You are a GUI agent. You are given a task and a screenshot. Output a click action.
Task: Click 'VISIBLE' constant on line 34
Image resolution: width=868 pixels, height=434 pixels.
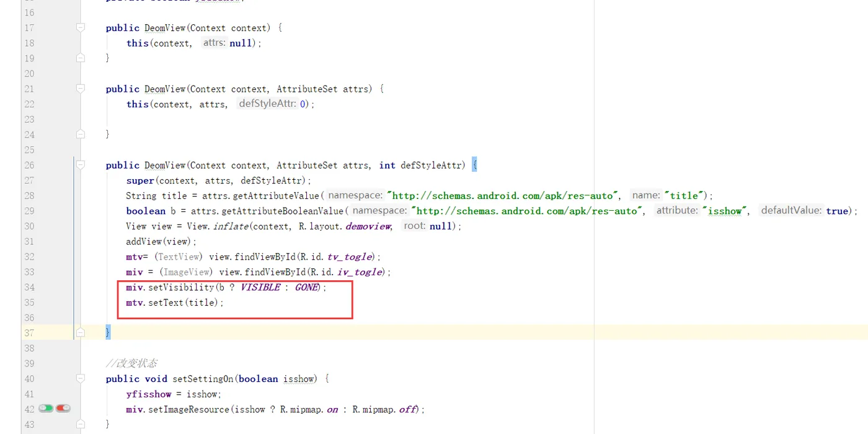pyautogui.click(x=260, y=287)
